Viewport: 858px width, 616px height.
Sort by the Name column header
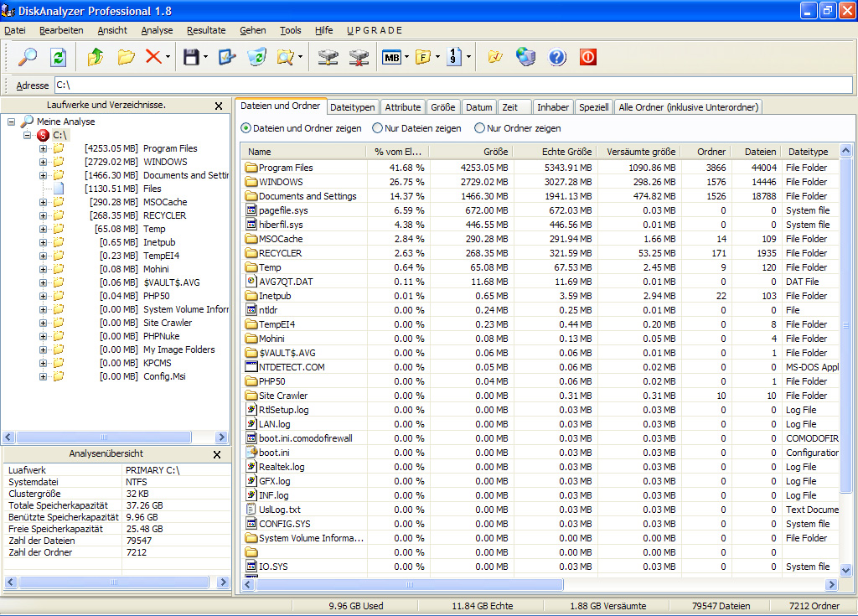tap(303, 152)
